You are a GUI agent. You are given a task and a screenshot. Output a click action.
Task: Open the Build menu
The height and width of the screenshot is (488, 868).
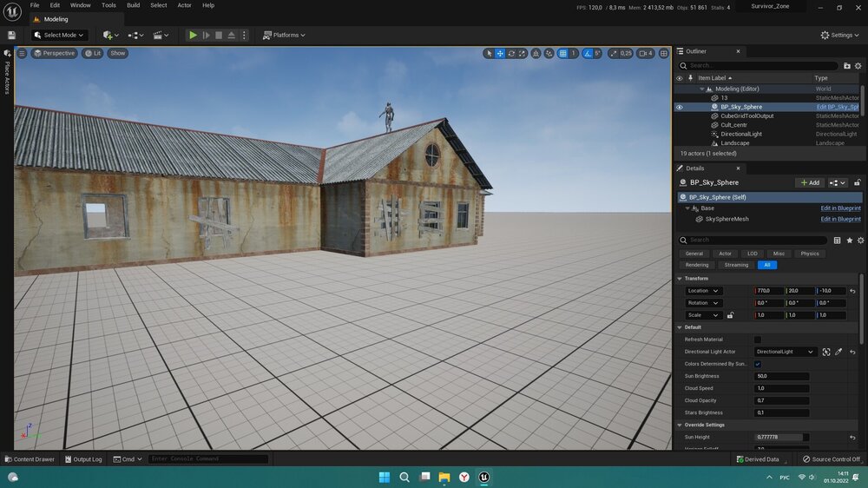pyautogui.click(x=133, y=5)
